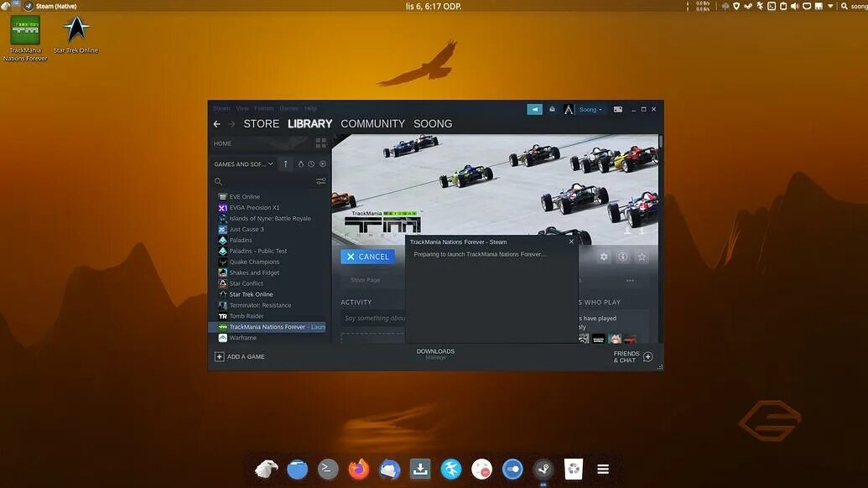Open DOWNLOADS Manage
The width and height of the screenshot is (868, 488).
click(435, 354)
